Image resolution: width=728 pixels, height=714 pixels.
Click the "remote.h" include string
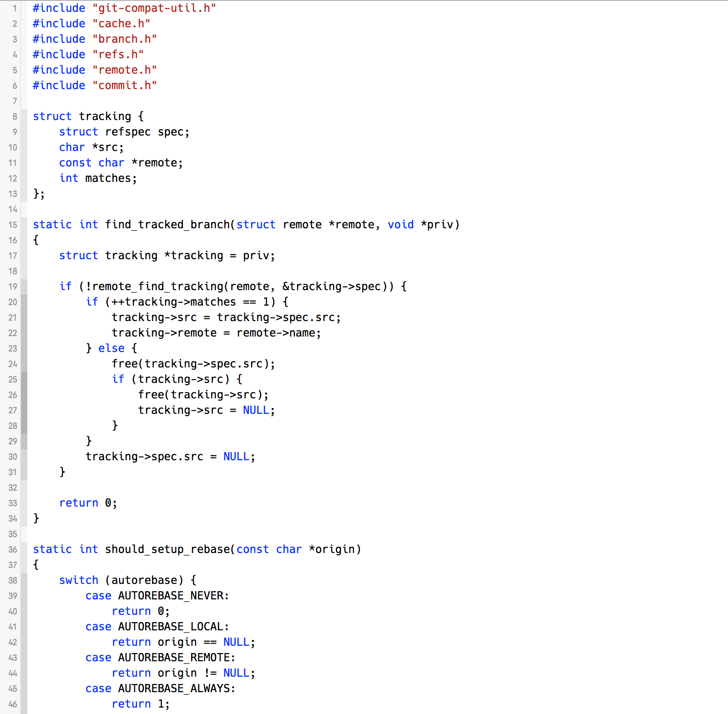[125, 70]
